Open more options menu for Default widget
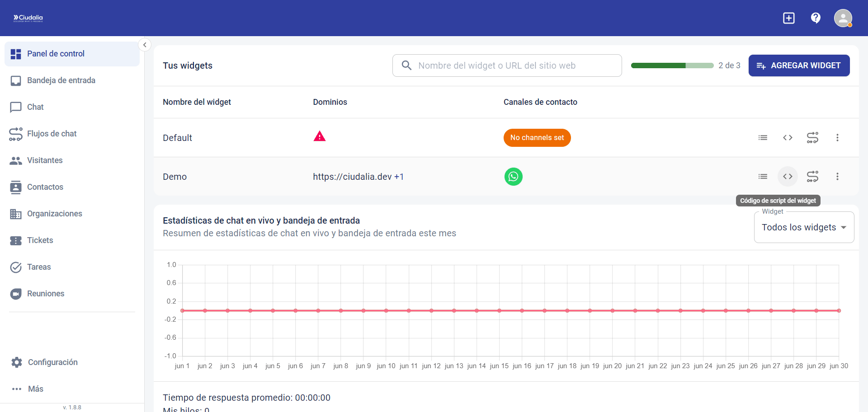The height and width of the screenshot is (412, 868). pos(837,138)
